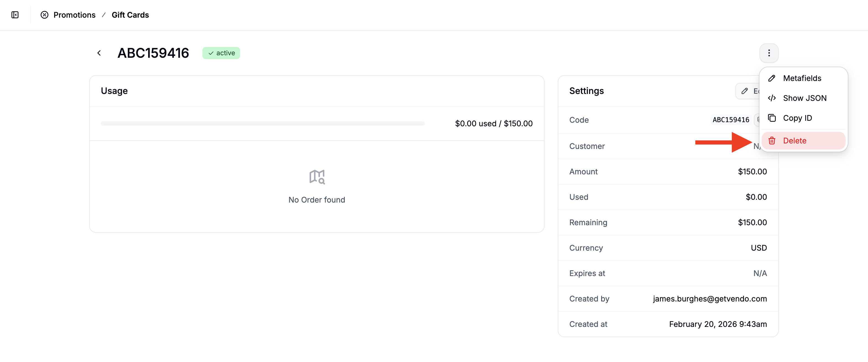Click the active status badge
Image resolution: width=868 pixels, height=362 pixels.
(x=221, y=53)
